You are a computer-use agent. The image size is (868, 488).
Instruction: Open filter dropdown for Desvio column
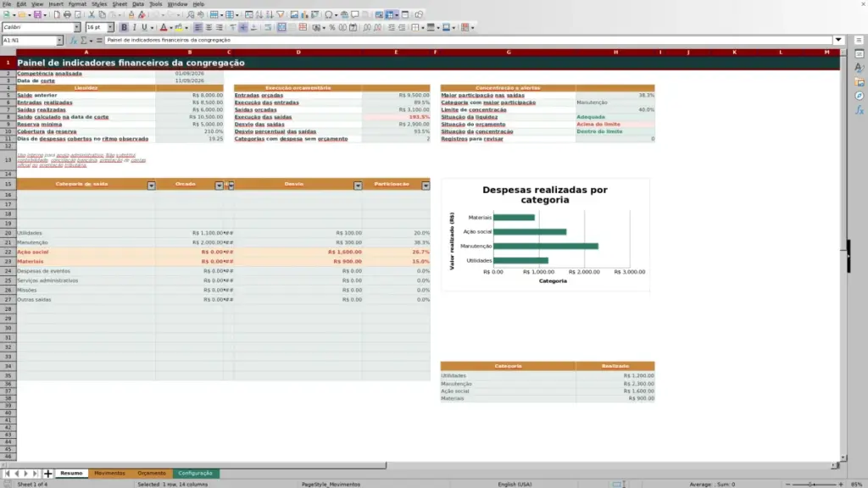click(358, 186)
